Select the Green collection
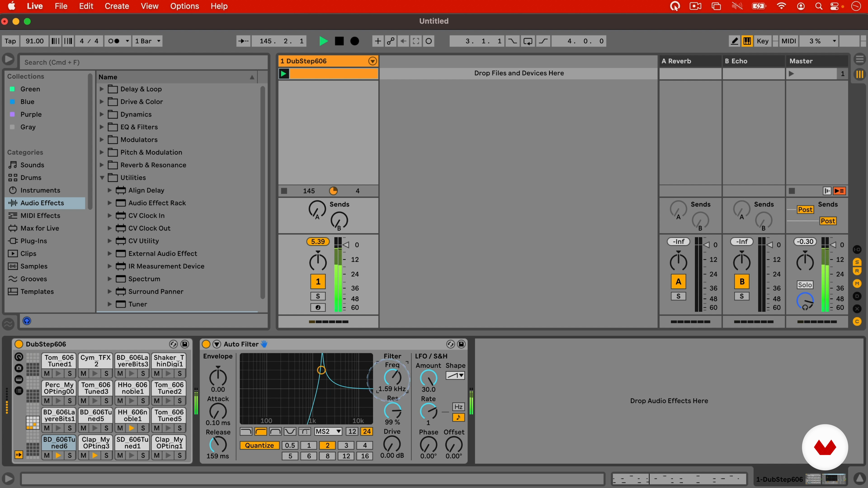The width and height of the screenshot is (868, 488). click(30, 89)
